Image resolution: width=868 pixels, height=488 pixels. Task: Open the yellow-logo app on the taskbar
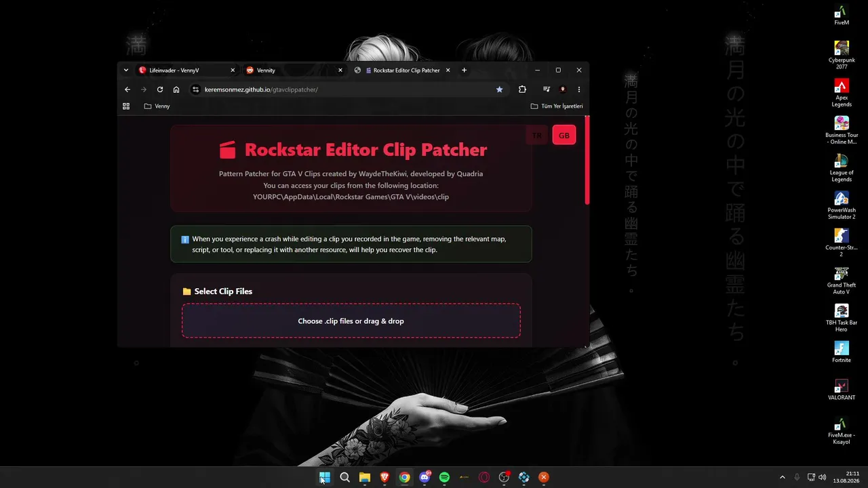click(464, 477)
